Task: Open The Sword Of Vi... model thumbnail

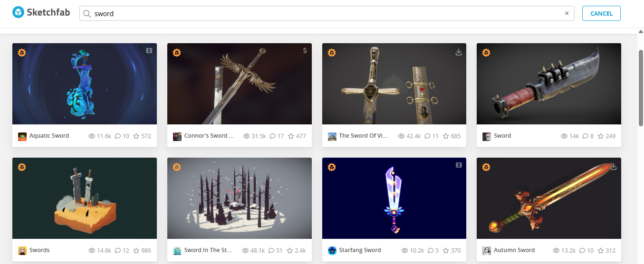Action: click(394, 84)
